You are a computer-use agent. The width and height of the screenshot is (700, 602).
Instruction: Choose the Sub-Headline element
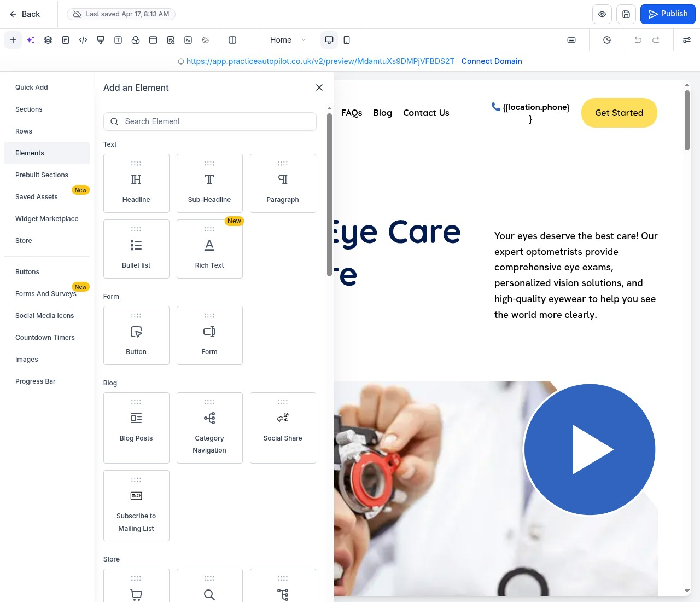(x=209, y=183)
